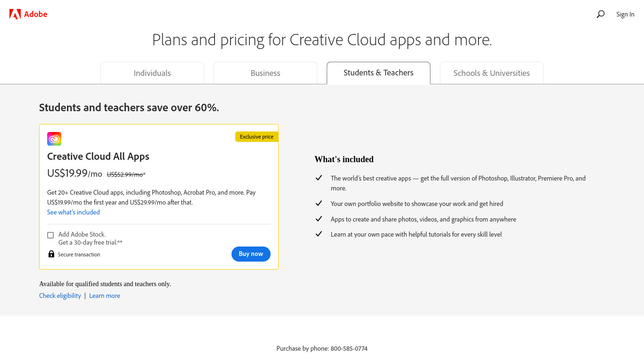Click the Creative Cloud app icon
The height and width of the screenshot is (362, 644).
coord(54,139)
